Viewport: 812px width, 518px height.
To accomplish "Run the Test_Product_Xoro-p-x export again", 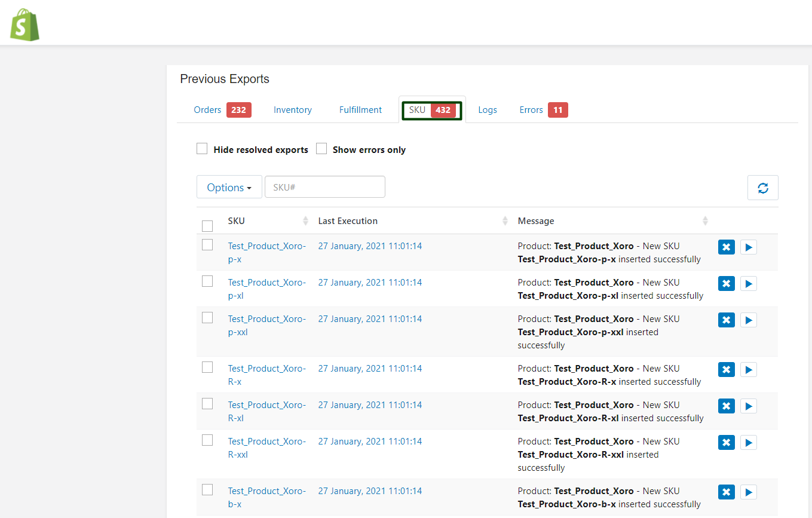I will [x=749, y=247].
